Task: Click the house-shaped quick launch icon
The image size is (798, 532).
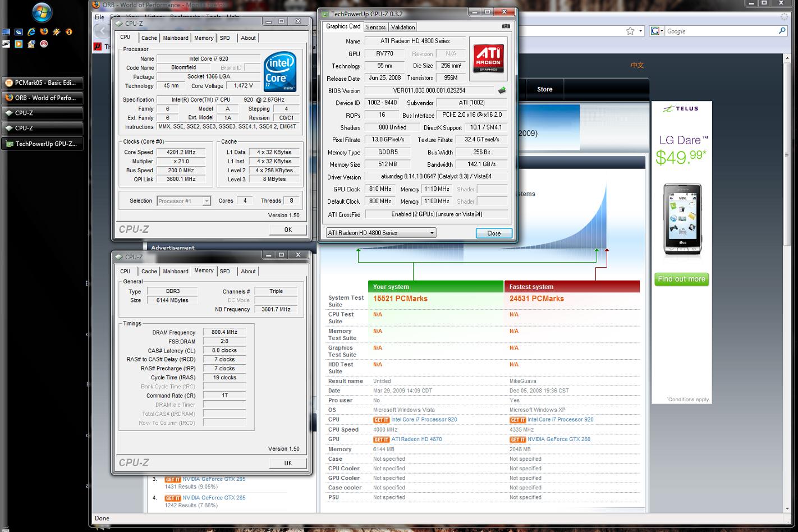Action: 31,44
